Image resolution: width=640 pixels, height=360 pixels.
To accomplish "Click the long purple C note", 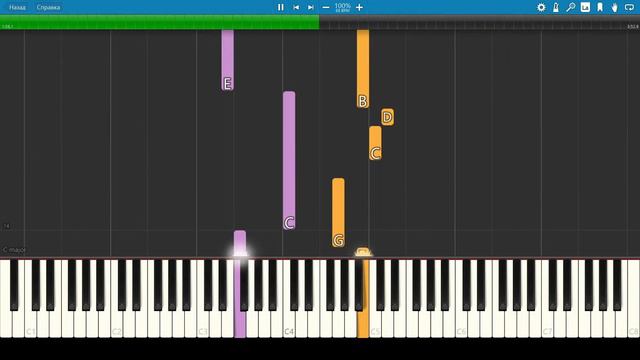I will (289, 160).
